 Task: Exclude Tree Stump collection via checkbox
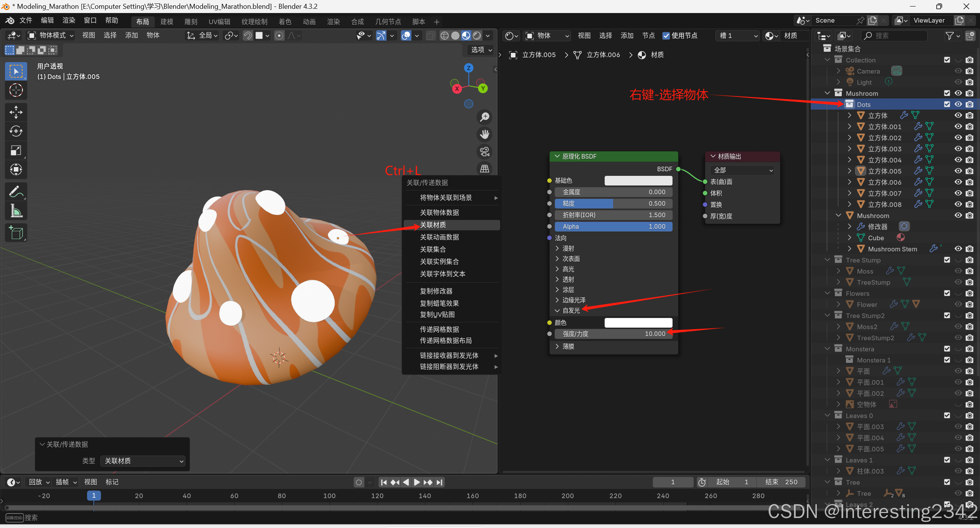947,260
